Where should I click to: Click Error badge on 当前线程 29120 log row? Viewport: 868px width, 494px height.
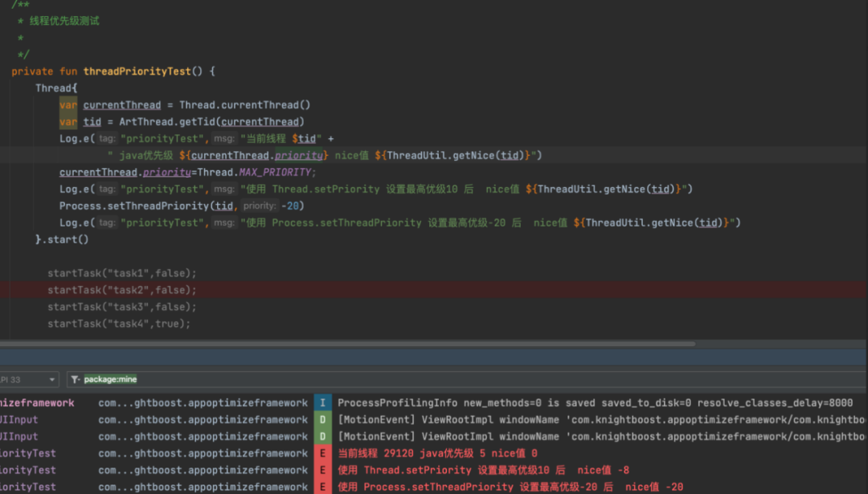pos(321,454)
